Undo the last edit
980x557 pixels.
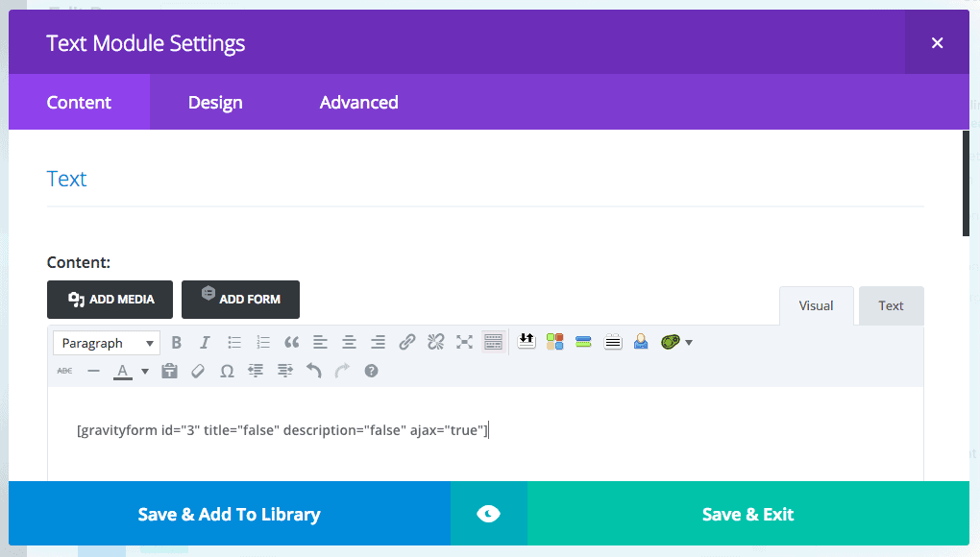pos(314,371)
